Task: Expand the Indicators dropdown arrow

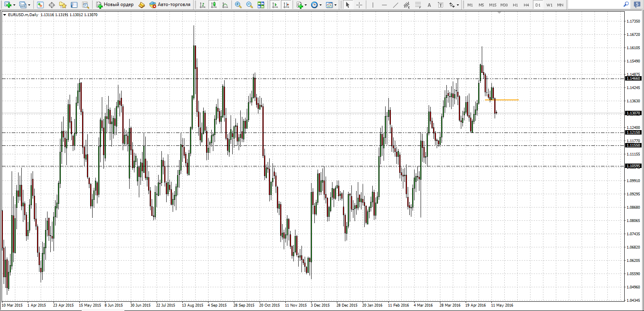Action: coord(306,5)
